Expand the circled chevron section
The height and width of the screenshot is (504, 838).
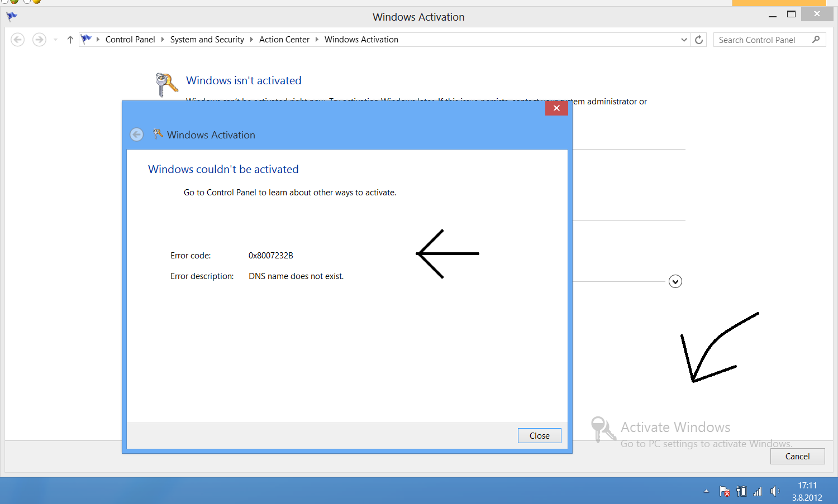point(675,281)
